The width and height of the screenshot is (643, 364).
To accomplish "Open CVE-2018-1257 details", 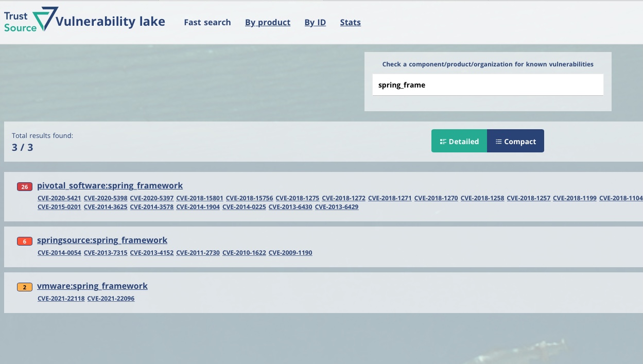I will tap(529, 198).
